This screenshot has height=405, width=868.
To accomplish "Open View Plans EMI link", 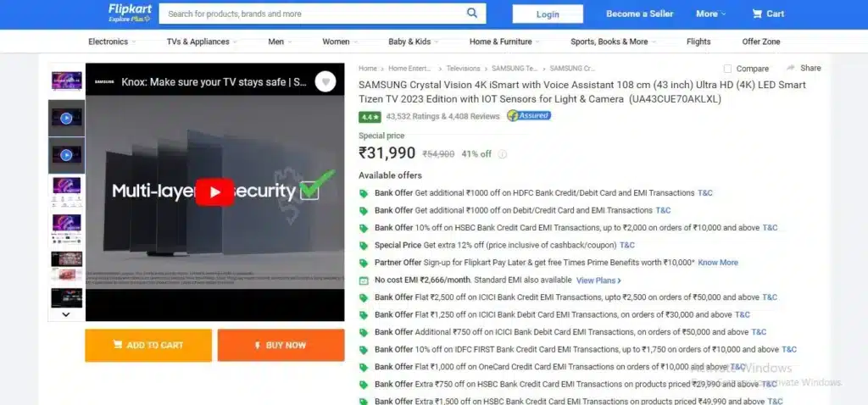I will tap(598, 280).
